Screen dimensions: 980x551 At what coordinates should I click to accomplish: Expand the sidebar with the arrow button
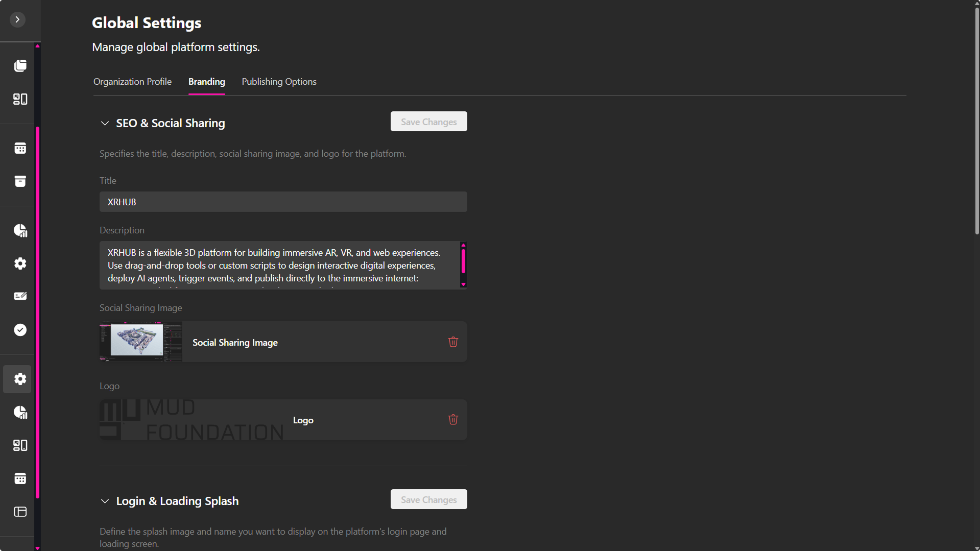(17, 19)
